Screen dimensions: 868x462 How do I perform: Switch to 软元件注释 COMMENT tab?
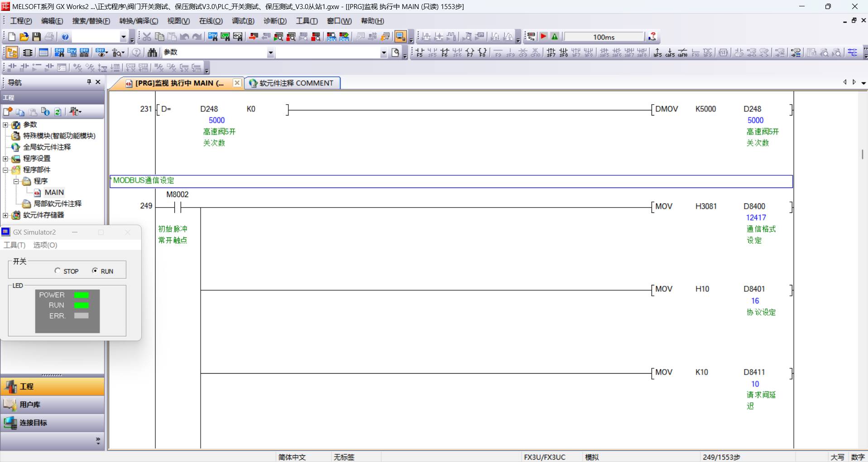tap(293, 83)
